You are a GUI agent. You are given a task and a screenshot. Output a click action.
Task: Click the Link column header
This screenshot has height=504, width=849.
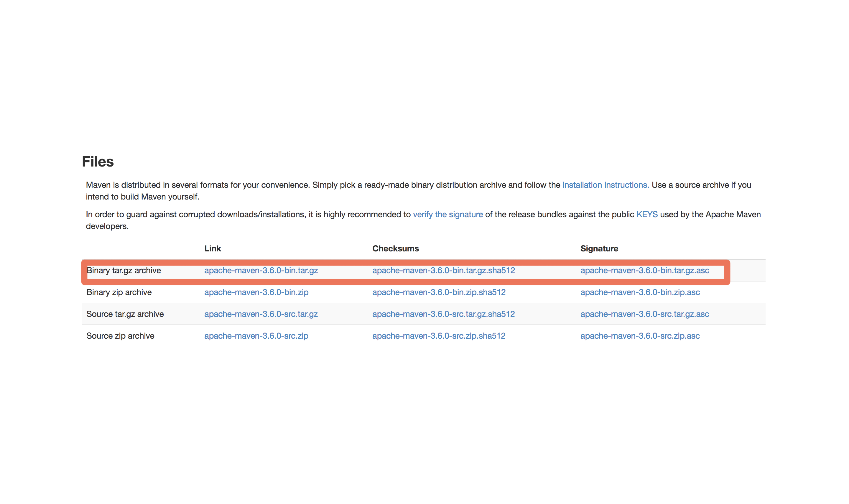(x=213, y=248)
